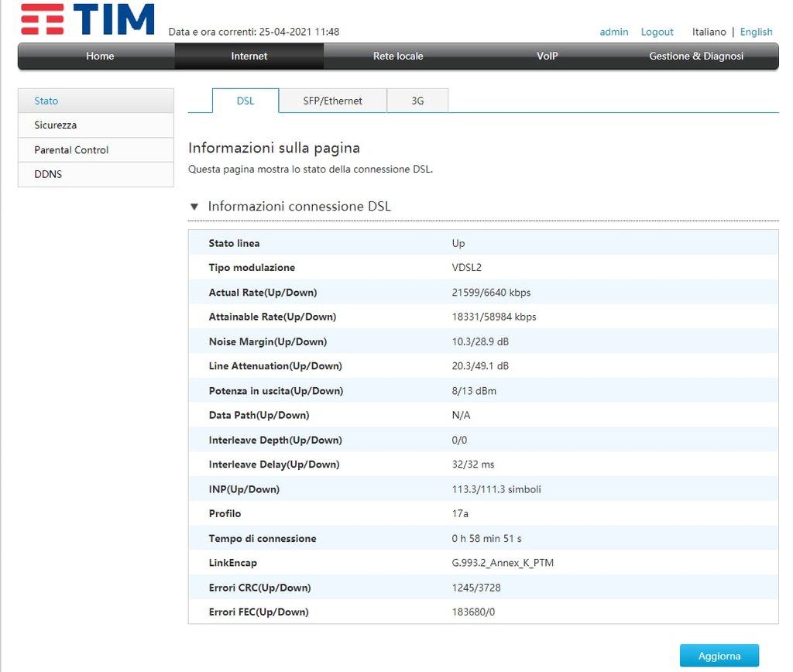
Task: Select the Italiano language option
Action: coord(709,32)
